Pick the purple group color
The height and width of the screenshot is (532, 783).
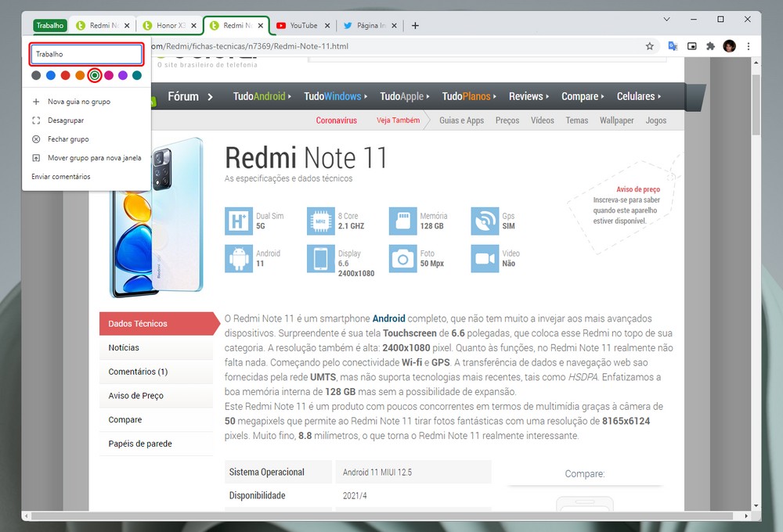pyautogui.click(x=123, y=75)
